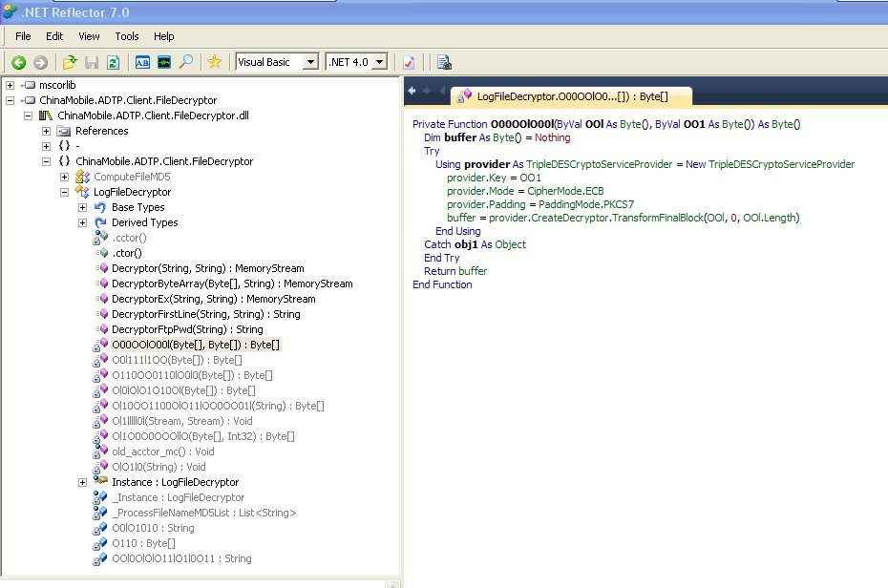
Task: Expand the ComputeFileMD5 class node
Action: [64, 177]
